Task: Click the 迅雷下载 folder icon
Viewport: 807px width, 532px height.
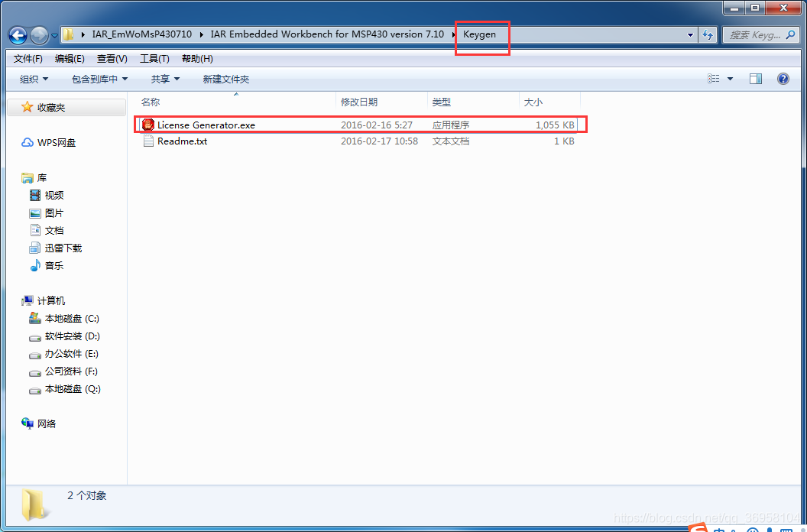Action: [x=34, y=248]
